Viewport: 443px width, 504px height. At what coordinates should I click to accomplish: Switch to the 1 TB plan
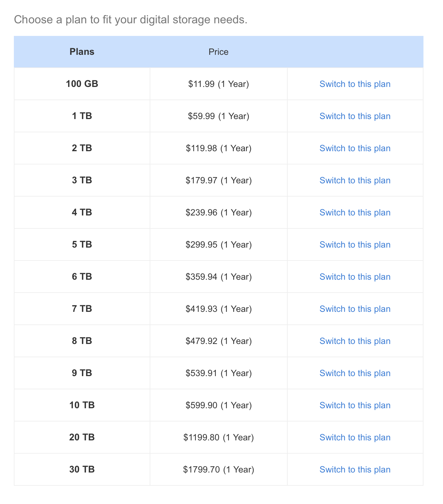[x=355, y=116]
